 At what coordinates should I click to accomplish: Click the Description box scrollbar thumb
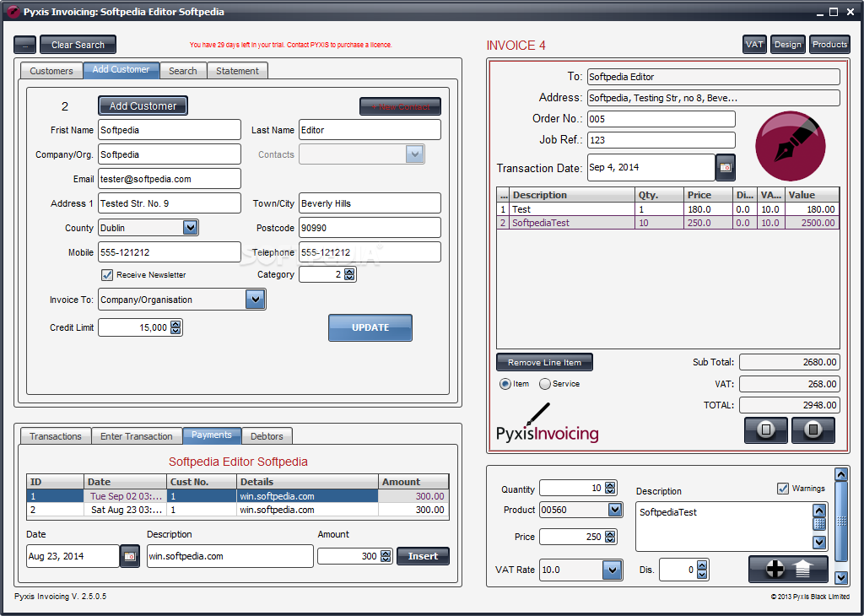[819, 524]
